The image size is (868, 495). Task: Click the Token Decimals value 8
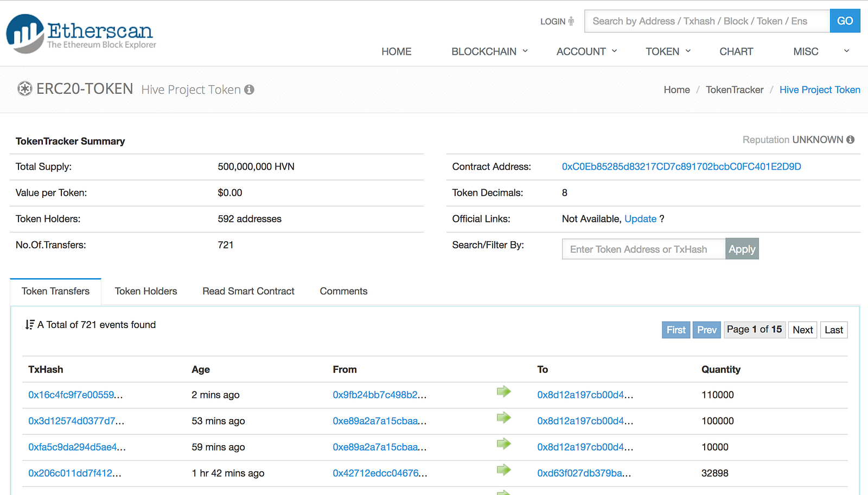coord(565,192)
